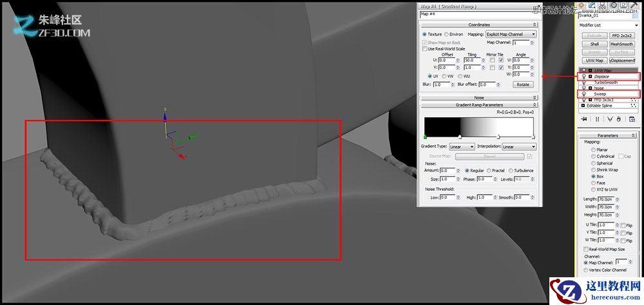Click the Rotate button in Coordinates
644x305 pixels.
click(x=523, y=84)
